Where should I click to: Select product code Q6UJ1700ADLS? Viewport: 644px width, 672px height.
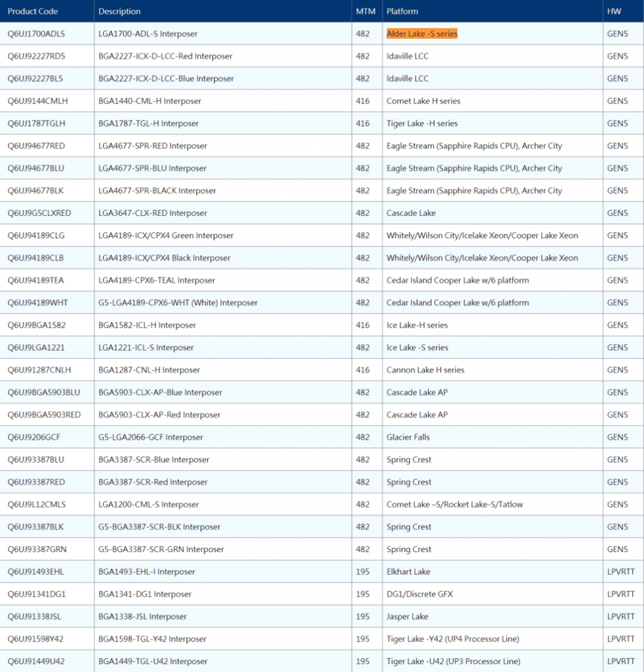(36, 34)
